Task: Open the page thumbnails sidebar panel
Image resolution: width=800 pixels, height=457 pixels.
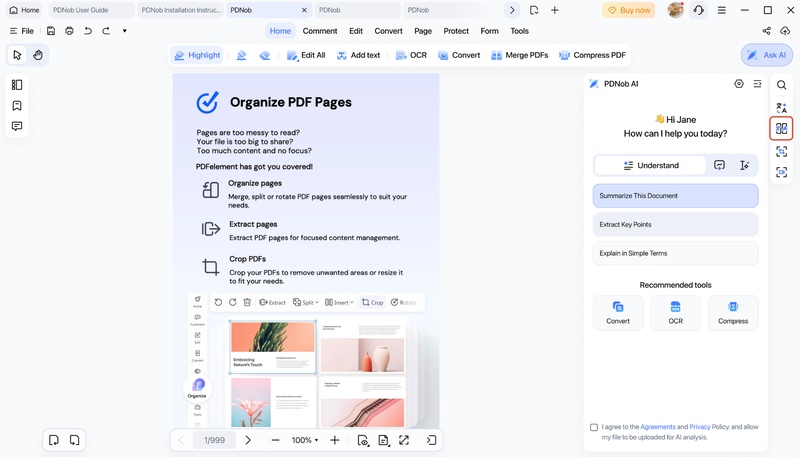Action: click(17, 85)
